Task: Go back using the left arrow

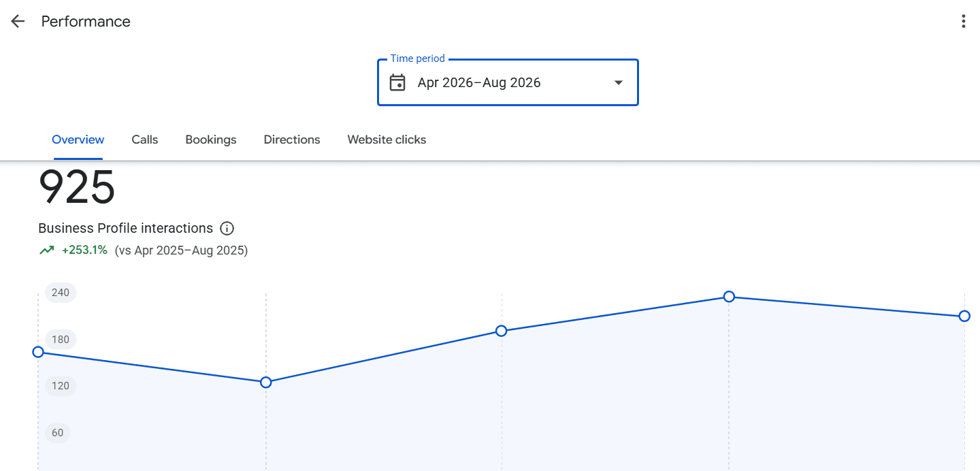Action: coord(18,21)
